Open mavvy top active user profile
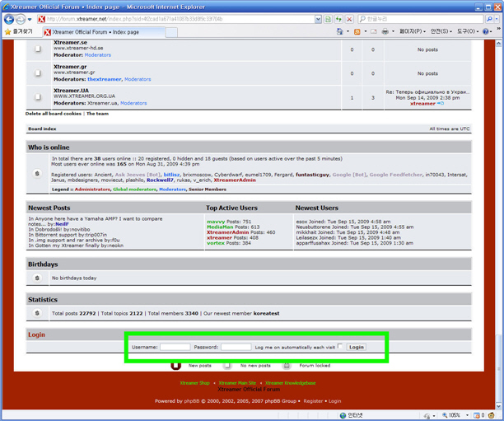Image resolution: width=504 pixels, height=421 pixels. 216,222
